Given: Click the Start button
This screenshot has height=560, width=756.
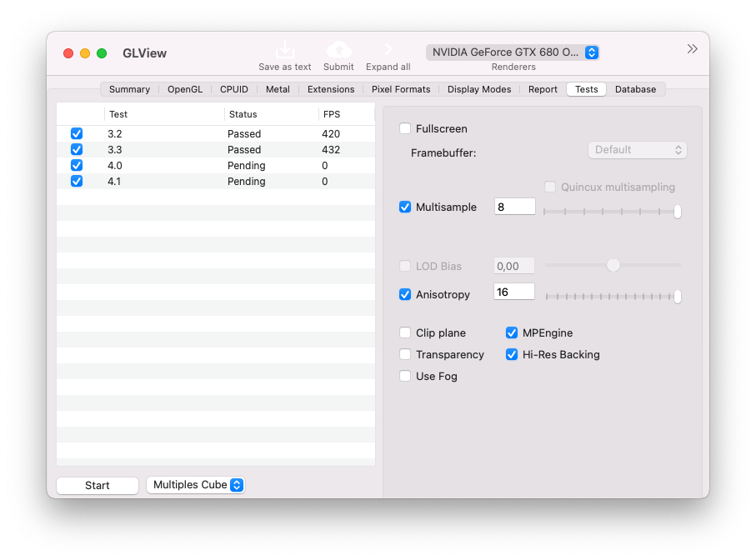Looking at the screenshot, I should point(98,485).
